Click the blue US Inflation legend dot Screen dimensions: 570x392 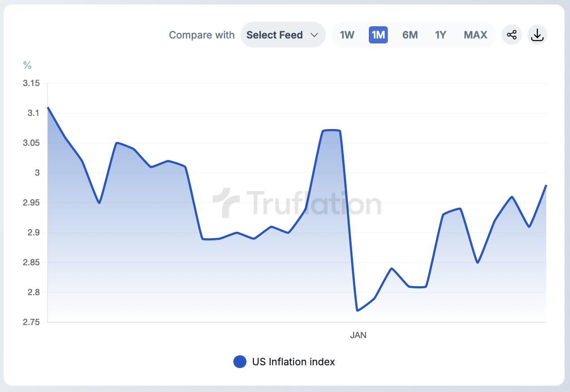240,362
